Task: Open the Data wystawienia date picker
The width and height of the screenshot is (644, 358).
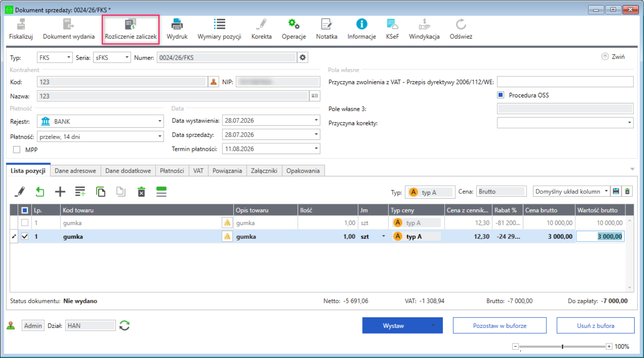Action: point(316,120)
